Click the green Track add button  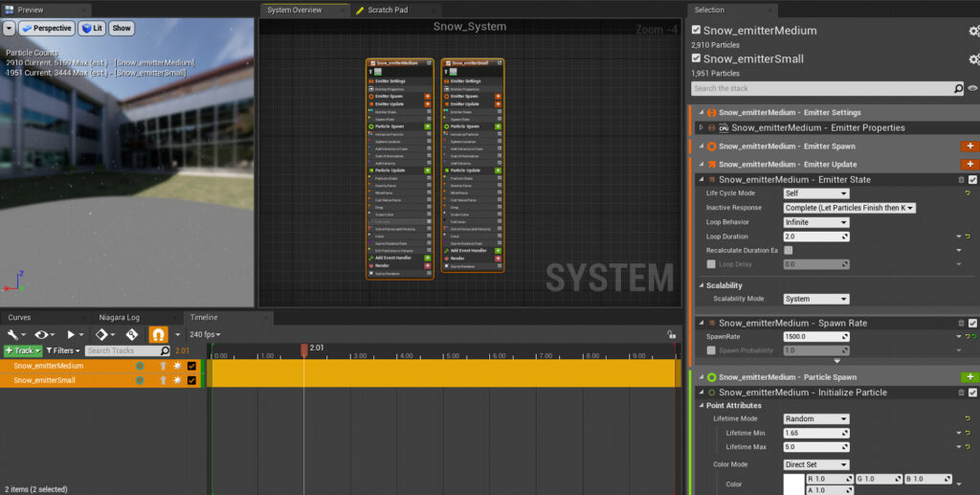pyautogui.click(x=21, y=350)
